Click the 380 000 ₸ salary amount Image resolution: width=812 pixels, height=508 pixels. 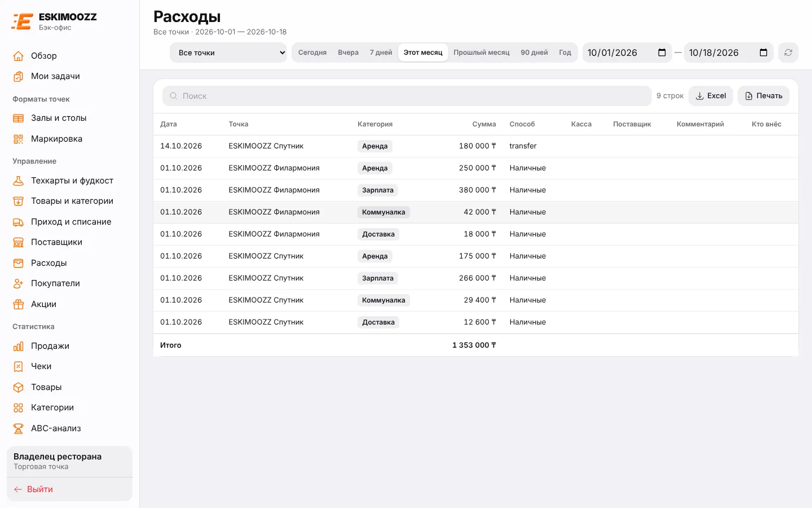[478, 190]
